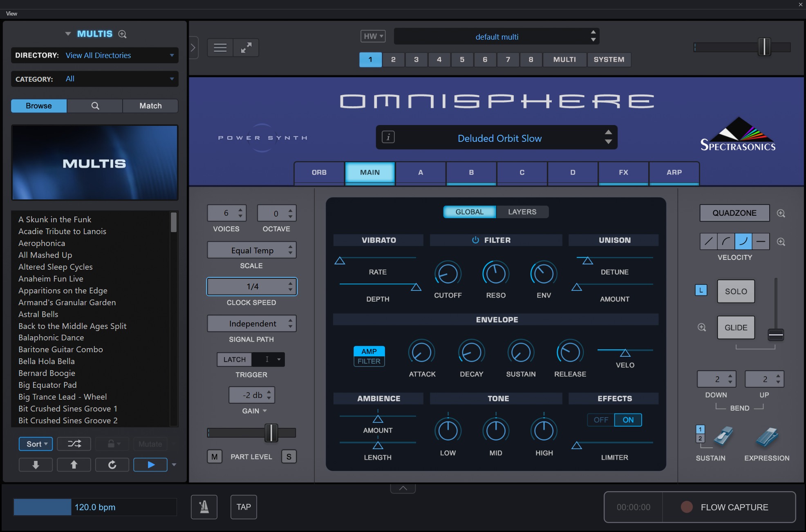806x532 pixels.
Task: Click the expand-view arrows icon
Action: point(246,48)
